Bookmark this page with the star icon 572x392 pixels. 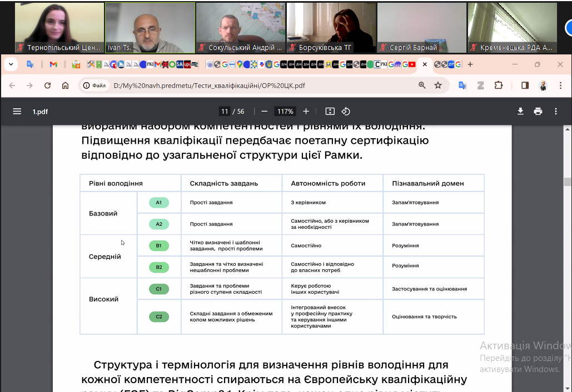pyautogui.click(x=438, y=86)
